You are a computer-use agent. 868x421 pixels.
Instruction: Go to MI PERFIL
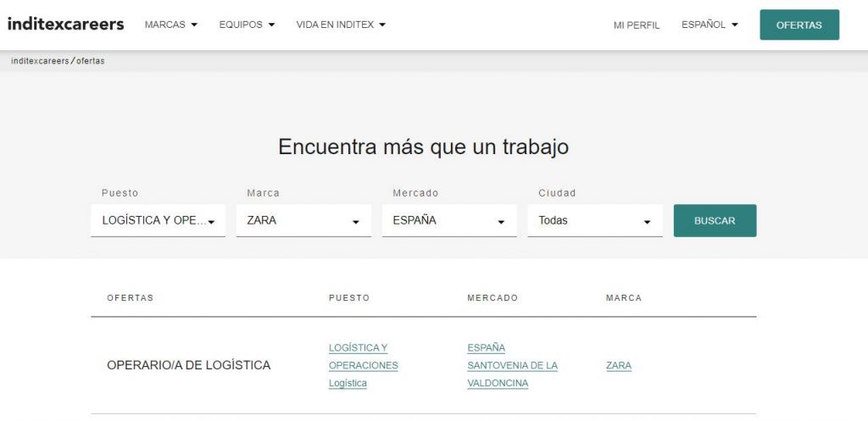tap(637, 25)
